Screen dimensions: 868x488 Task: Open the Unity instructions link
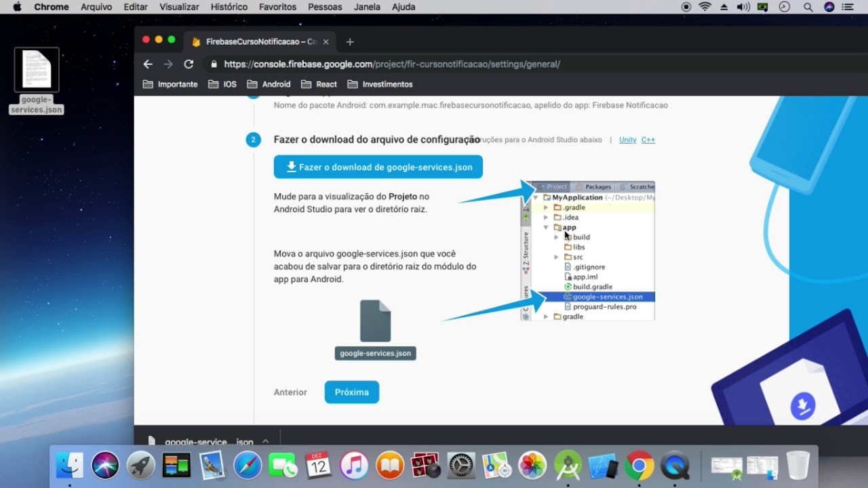coord(628,140)
